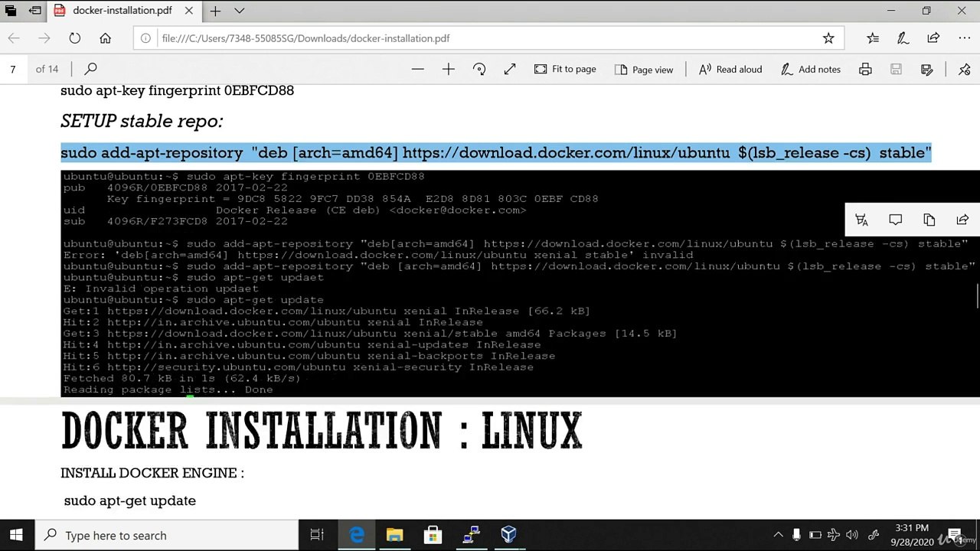
Task: Show hidden system tray icons
Action: [x=779, y=535]
